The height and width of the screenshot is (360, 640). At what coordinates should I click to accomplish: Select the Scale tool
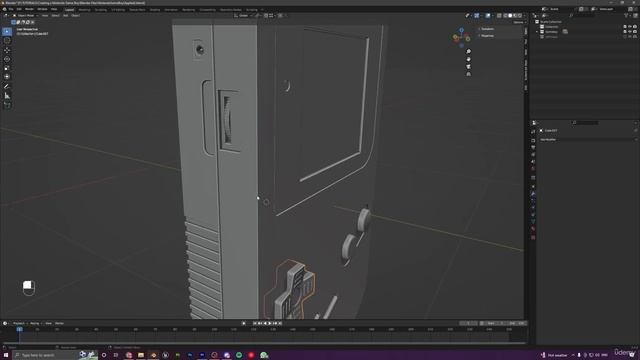pyautogui.click(x=7, y=68)
